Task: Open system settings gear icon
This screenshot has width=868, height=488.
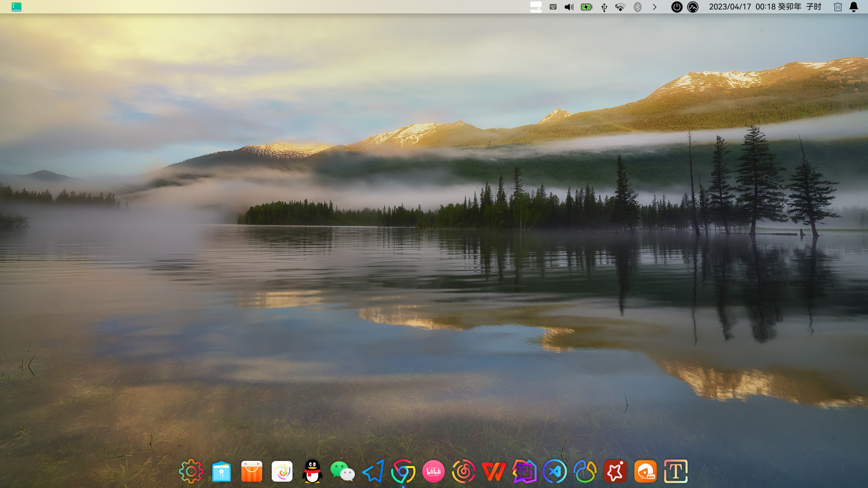Action: (191, 471)
